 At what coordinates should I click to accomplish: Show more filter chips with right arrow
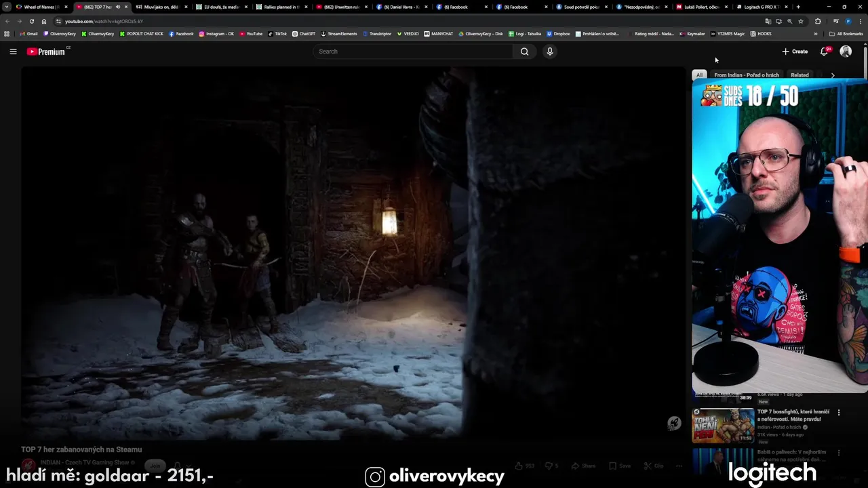(833, 75)
